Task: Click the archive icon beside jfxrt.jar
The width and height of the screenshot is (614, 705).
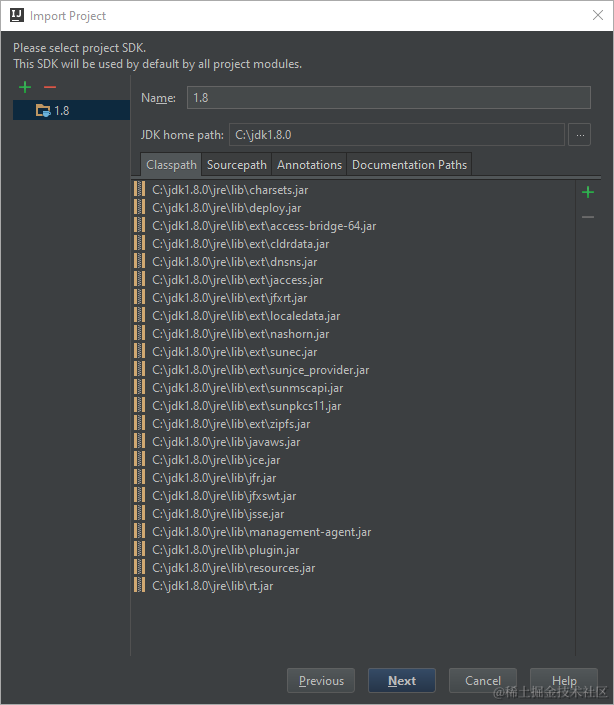Action: click(139, 297)
